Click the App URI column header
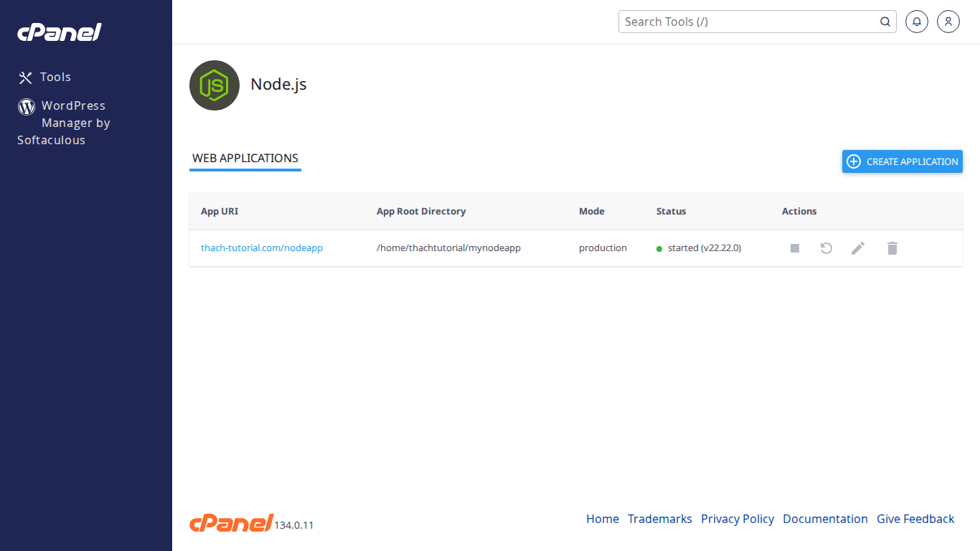Viewport: 980px width, 551px height. [220, 212]
